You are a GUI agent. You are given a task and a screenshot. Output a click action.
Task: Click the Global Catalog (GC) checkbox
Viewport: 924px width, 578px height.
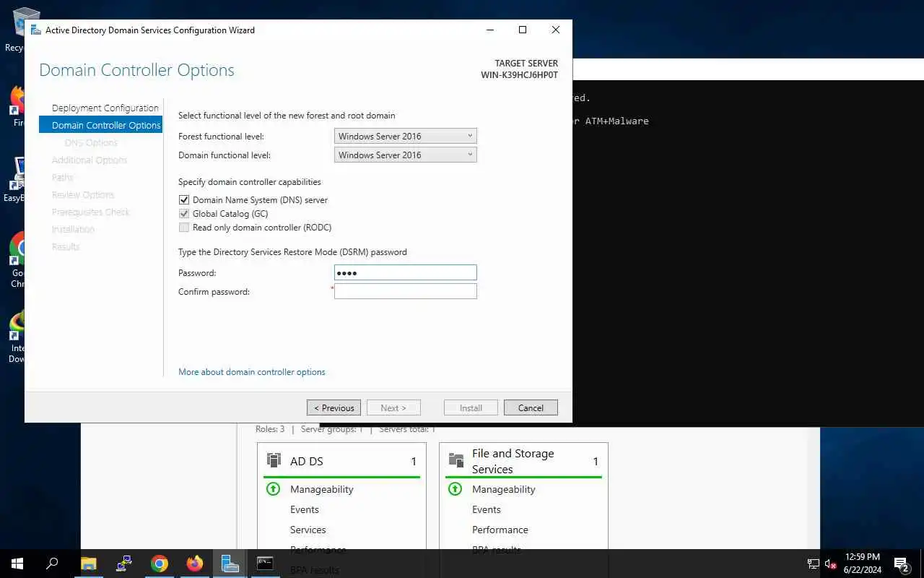point(184,214)
